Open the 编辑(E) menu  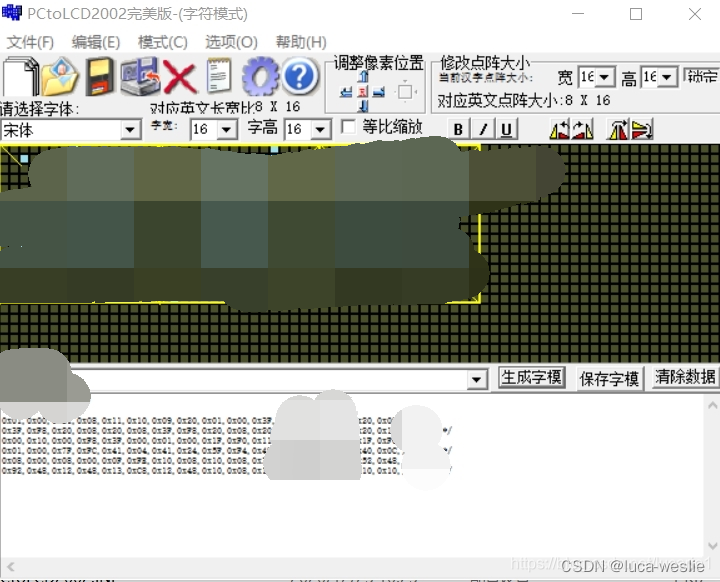point(96,42)
